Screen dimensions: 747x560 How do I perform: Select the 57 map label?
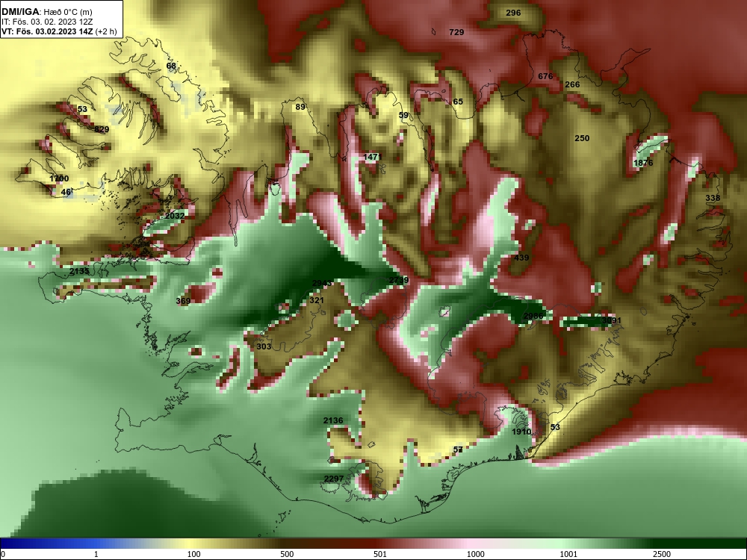pyautogui.click(x=458, y=449)
